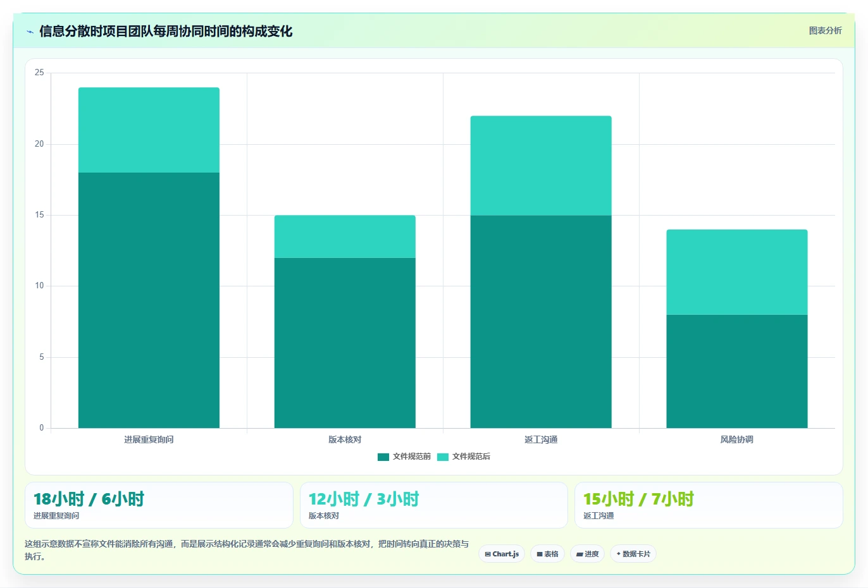Click the 进度 tag chip
The width and height of the screenshot is (868, 588).
click(587, 554)
